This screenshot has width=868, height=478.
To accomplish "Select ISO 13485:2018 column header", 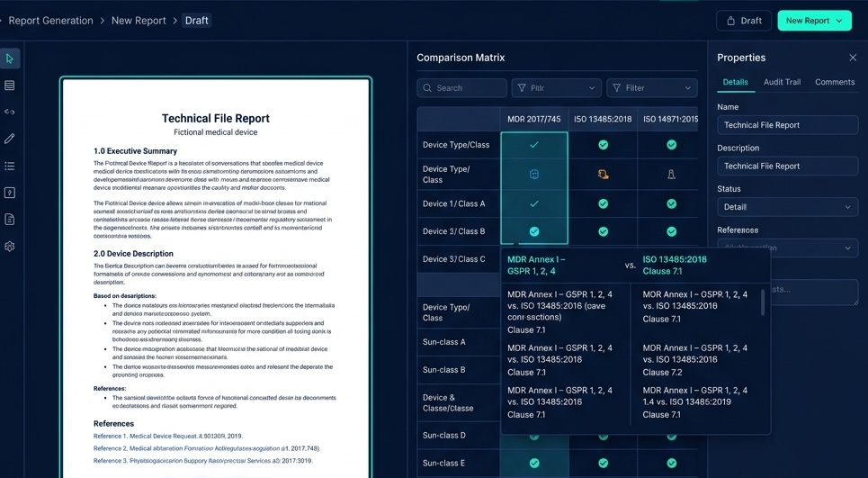I will click(x=603, y=119).
